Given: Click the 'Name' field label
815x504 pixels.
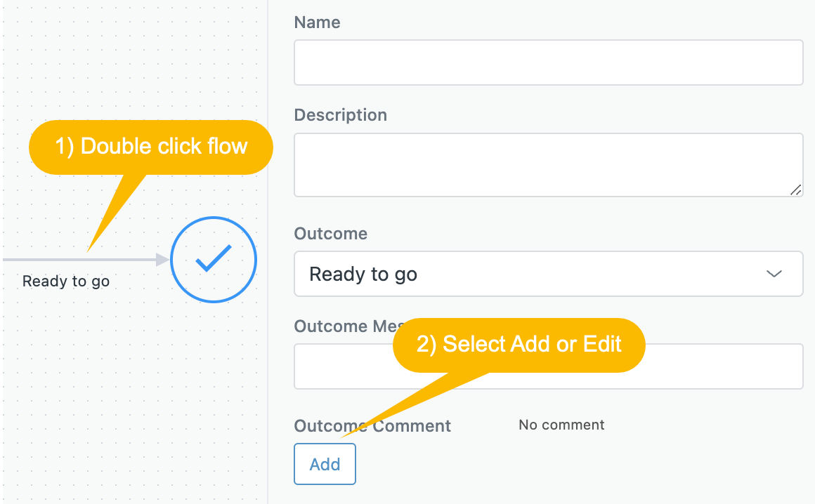Looking at the screenshot, I should 317,22.
